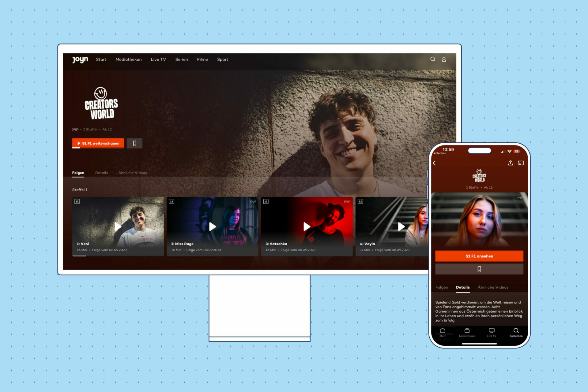
Task: Select the Details tab on mobile
Action: coord(463,287)
